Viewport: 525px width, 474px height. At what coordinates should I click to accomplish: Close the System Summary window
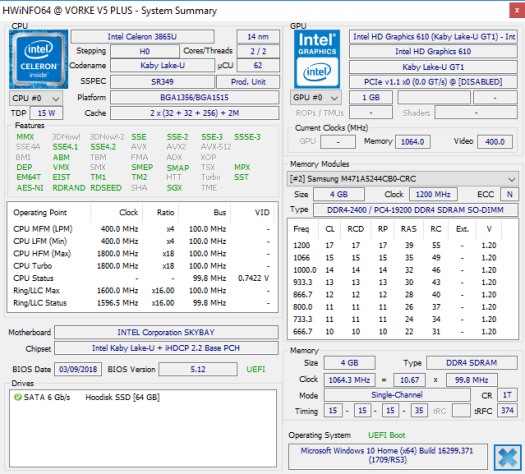[517, 10]
